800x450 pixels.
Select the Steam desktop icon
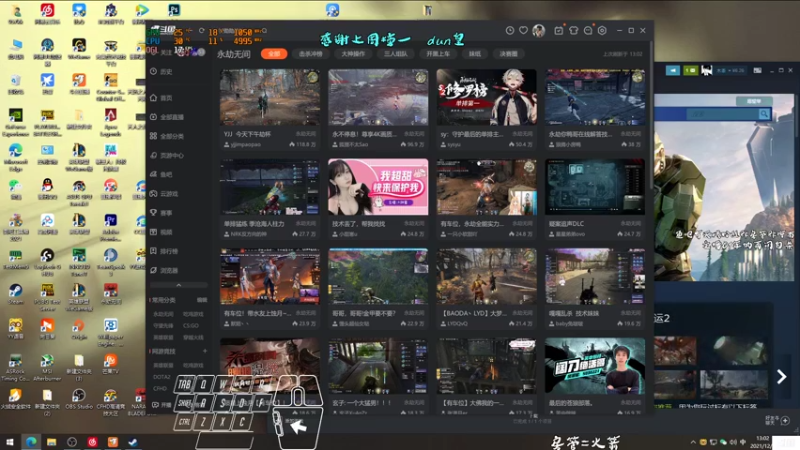(15, 294)
